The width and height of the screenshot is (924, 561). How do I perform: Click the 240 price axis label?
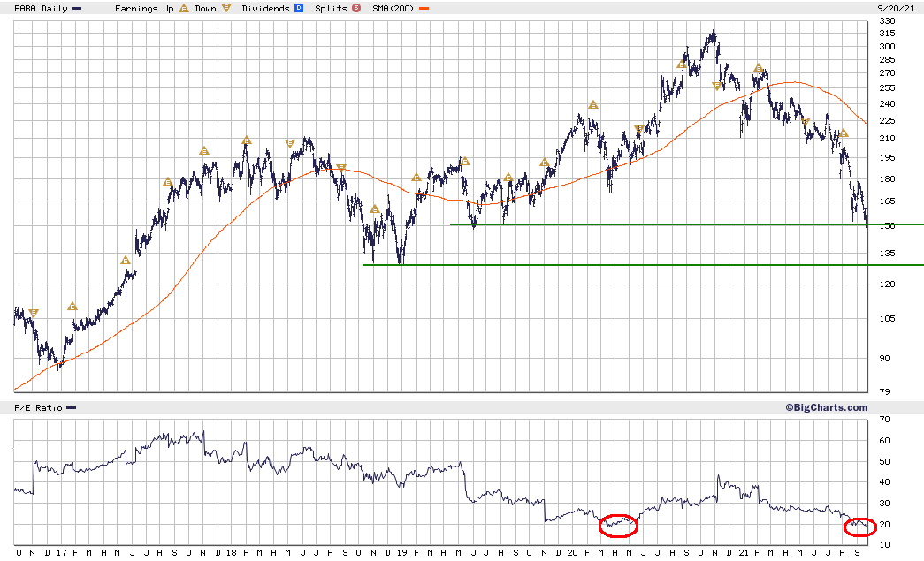point(887,104)
